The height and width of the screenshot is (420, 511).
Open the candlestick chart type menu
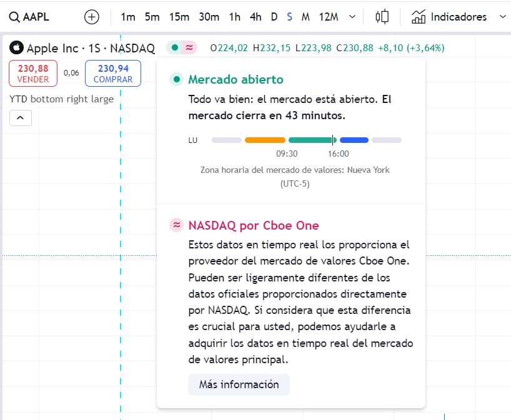(382, 17)
